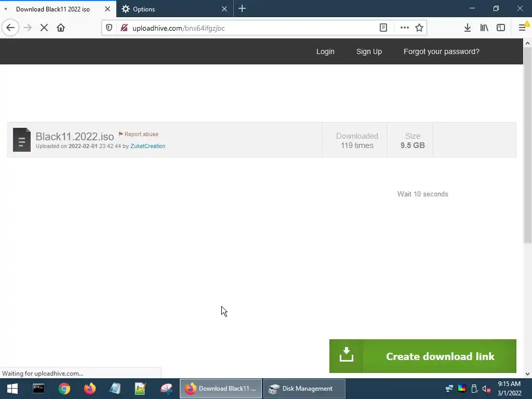Open the Windows Start menu
The image size is (532, 399).
(12, 389)
